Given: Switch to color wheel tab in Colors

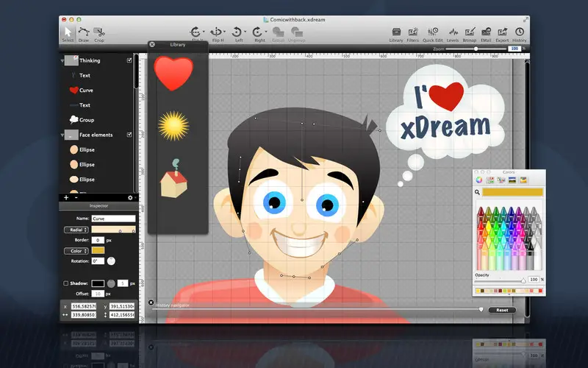Looking at the screenshot, I should coord(479,180).
